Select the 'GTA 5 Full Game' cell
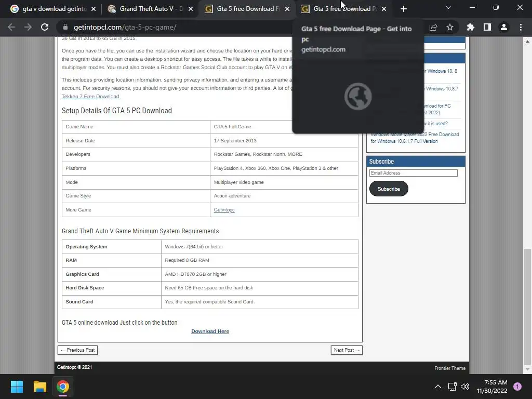This screenshot has width=532, height=399. tap(251, 127)
